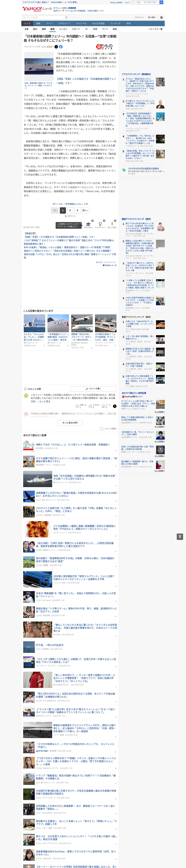The width and height of the screenshot is (186, 868).
Task: Share the article on X
Action: pos(56,47)
